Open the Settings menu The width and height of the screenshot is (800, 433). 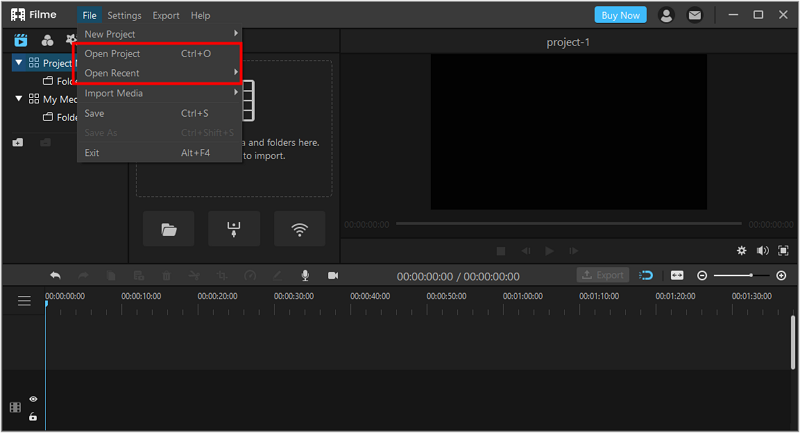(124, 15)
